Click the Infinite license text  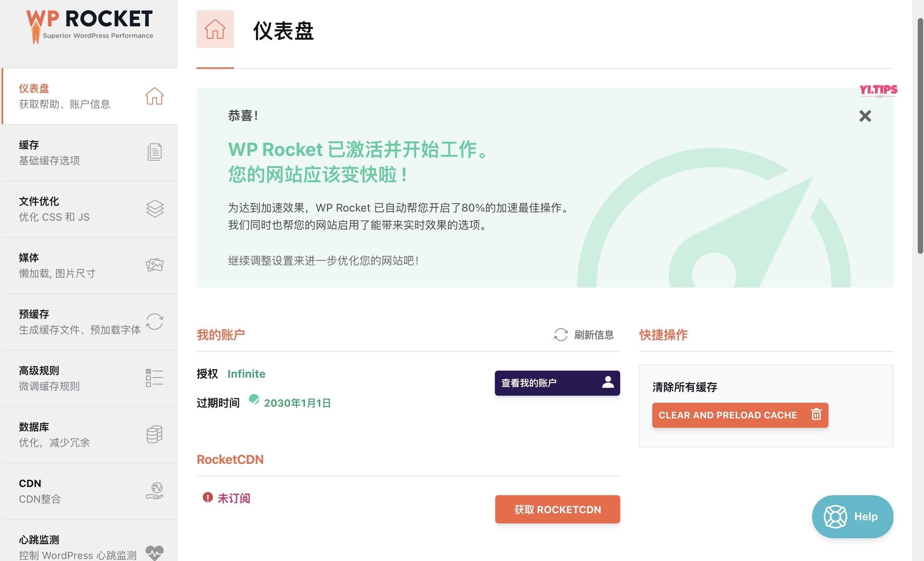pos(246,374)
